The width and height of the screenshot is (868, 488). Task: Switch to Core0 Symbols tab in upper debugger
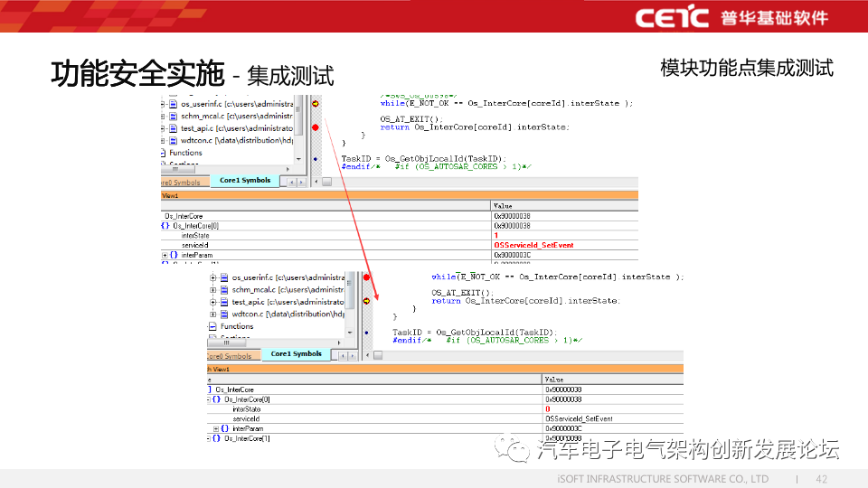click(184, 183)
